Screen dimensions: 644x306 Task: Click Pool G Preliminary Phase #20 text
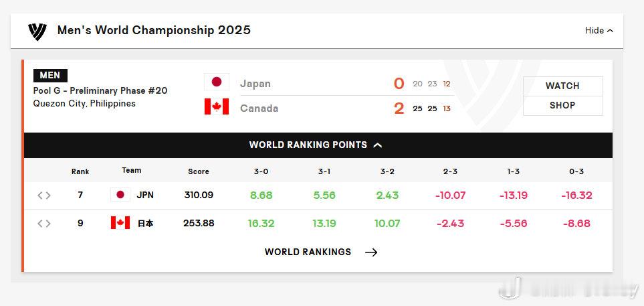[100, 90]
